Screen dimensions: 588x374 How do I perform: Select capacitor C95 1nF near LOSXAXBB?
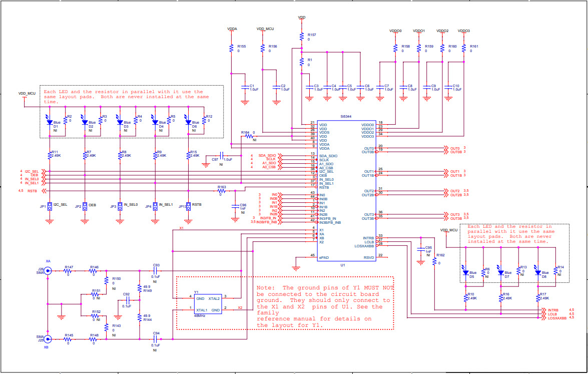[x=420, y=249]
